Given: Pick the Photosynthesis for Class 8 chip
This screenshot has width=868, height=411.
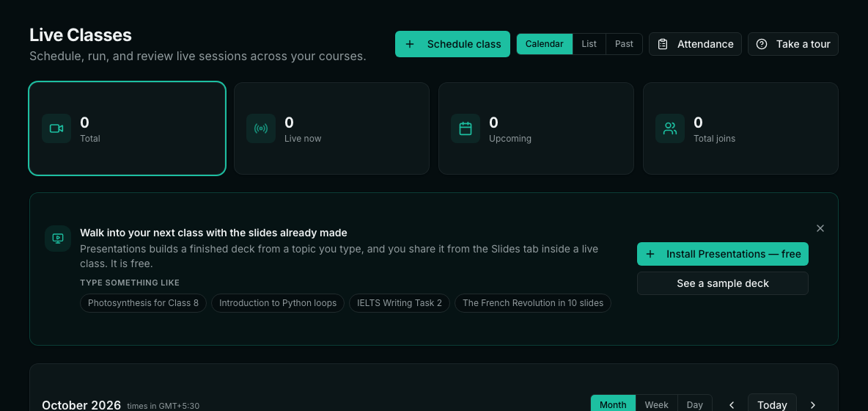Looking at the screenshot, I should coord(143,303).
